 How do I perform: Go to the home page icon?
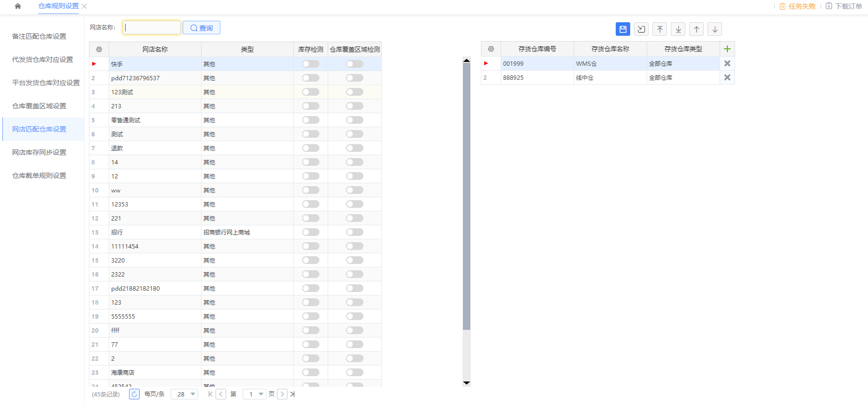pyautogui.click(x=18, y=6)
